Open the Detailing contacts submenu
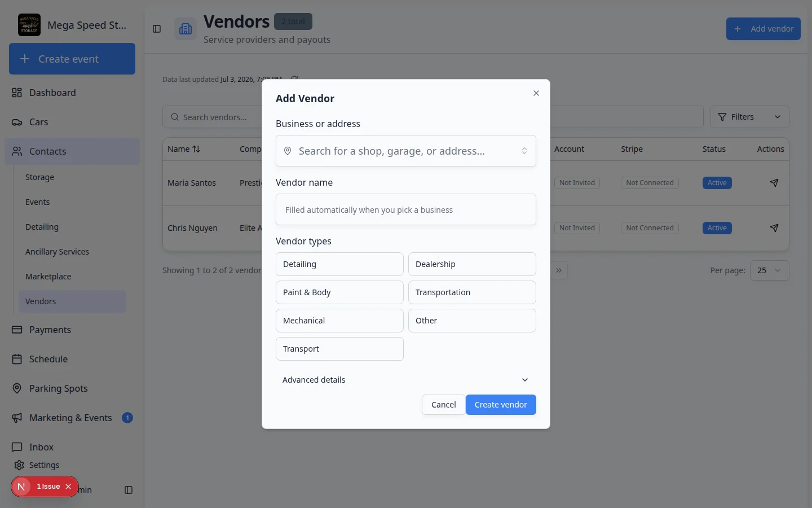Screen dimensions: 812x508 tap(72, 227)
